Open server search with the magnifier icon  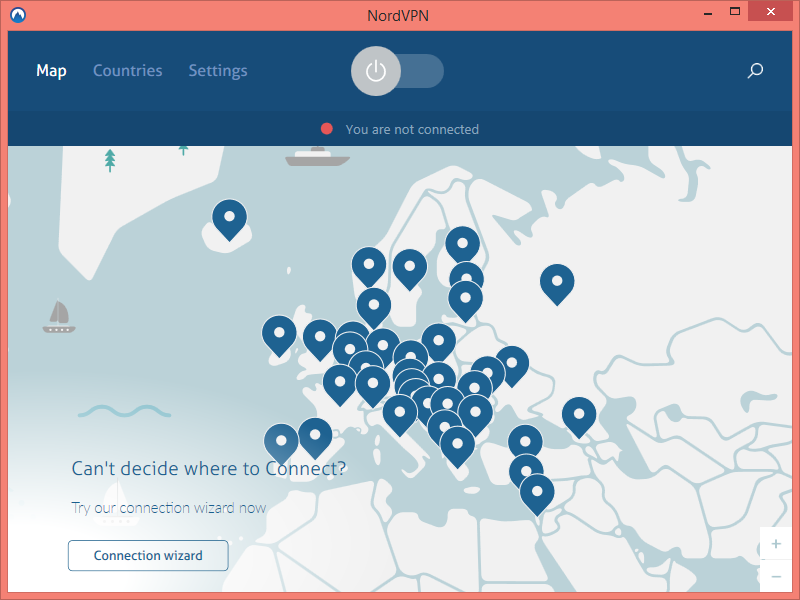tap(755, 70)
